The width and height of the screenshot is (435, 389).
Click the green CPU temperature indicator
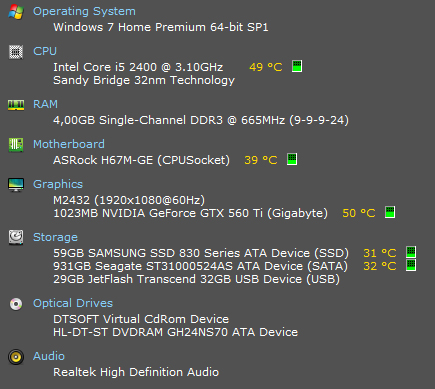point(297,66)
